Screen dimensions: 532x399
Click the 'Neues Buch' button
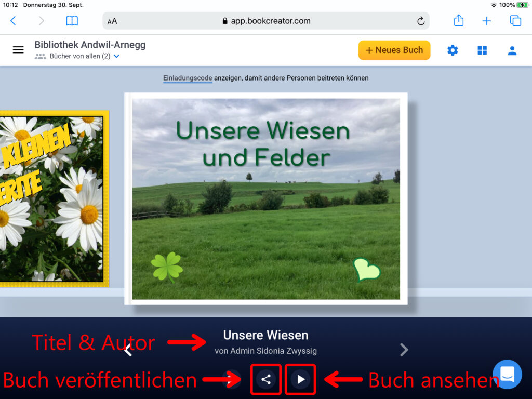394,50
